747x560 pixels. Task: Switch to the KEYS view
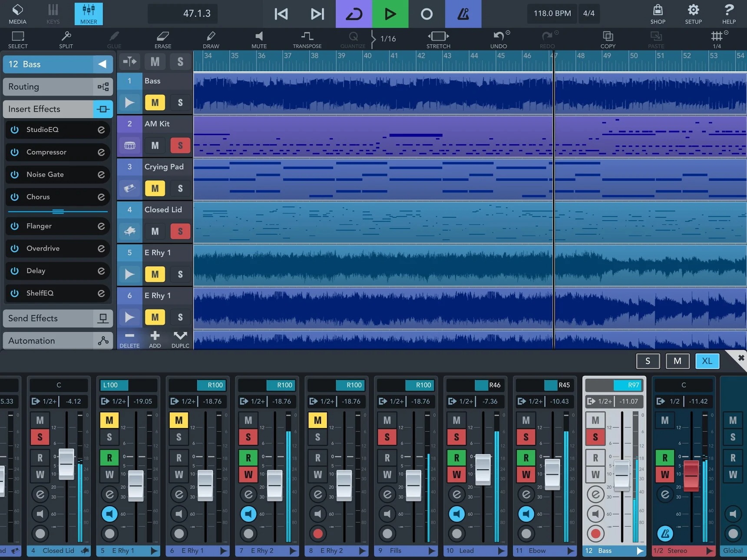point(53,13)
